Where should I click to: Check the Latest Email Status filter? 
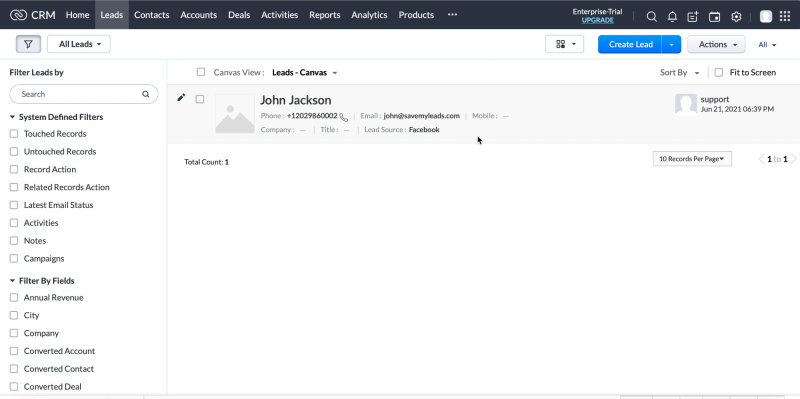(14, 205)
